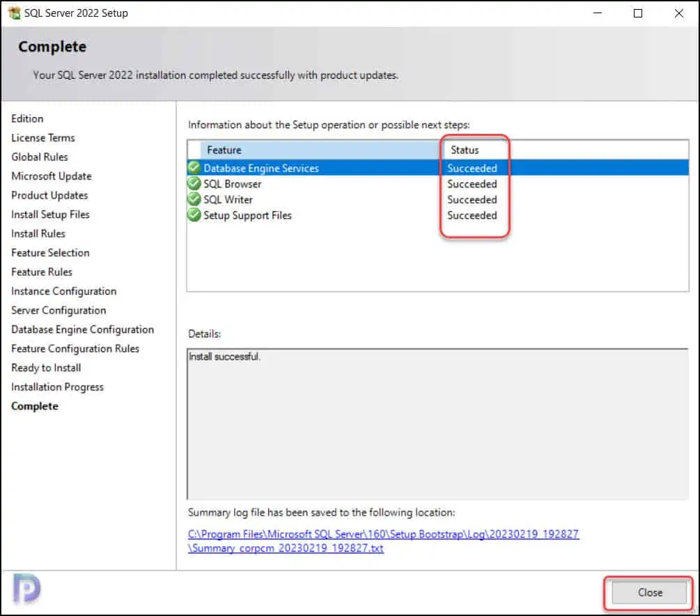This screenshot has height=616, width=700.
Task: Select the Setup Support Files row
Action: [x=437, y=215]
